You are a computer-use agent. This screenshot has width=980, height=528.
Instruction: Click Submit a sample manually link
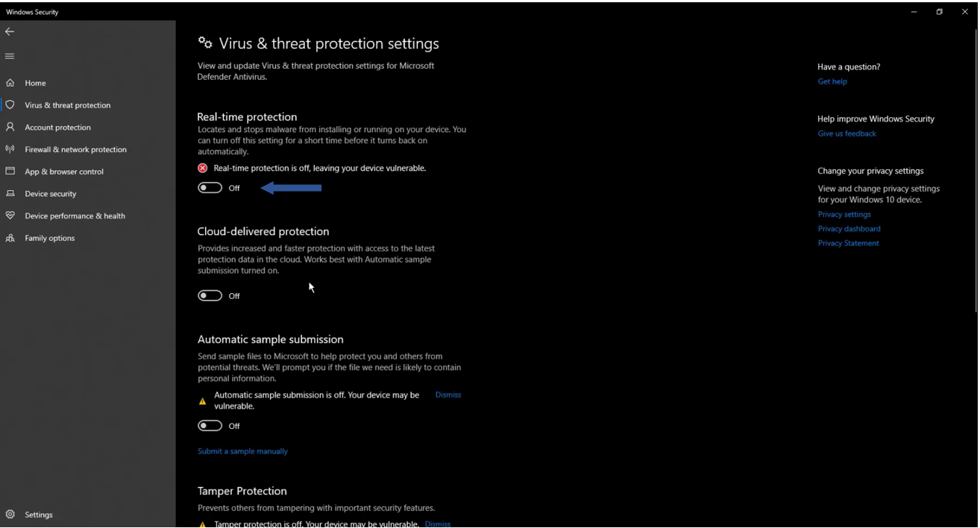point(242,451)
